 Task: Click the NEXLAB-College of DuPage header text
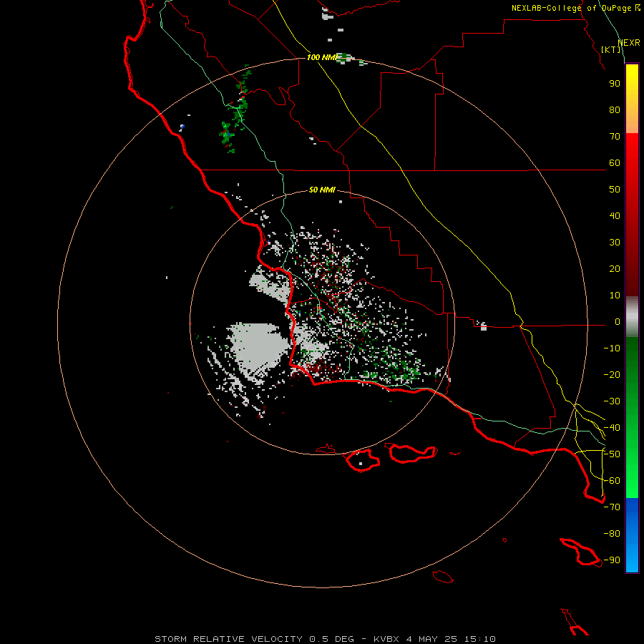coord(576,8)
